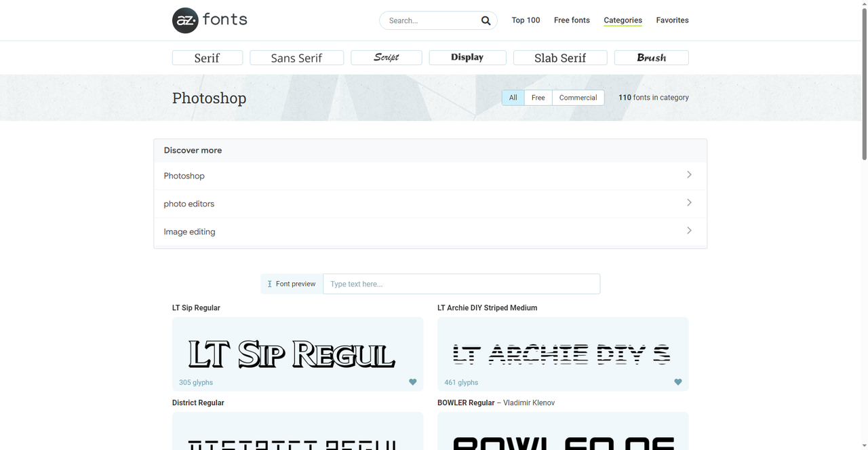
Task: Click the AZ Fonts logo
Action: pos(210,20)
